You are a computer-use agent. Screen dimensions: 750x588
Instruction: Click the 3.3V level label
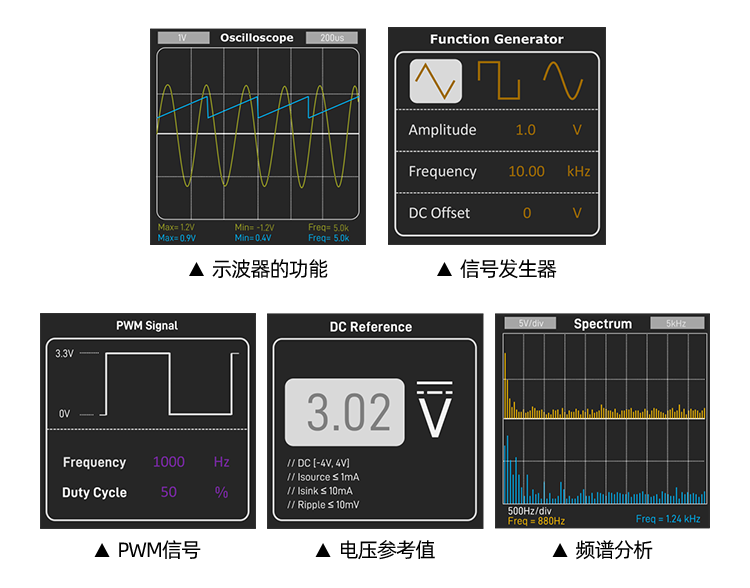click(64, 354)
